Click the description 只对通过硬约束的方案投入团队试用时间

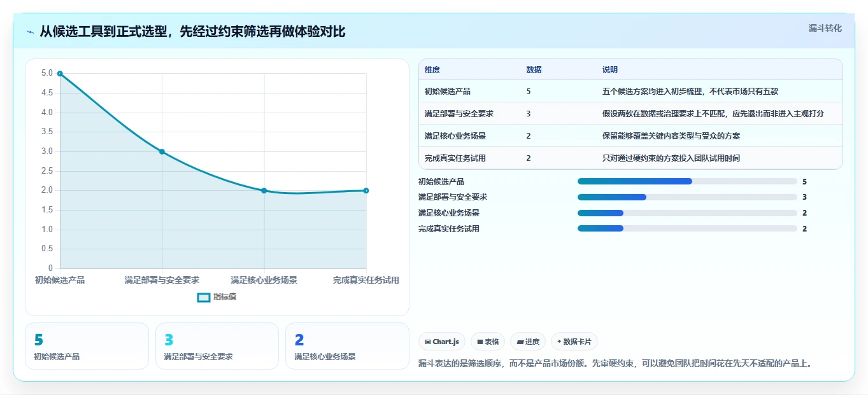pyautogui.click(x=671, y=158)
